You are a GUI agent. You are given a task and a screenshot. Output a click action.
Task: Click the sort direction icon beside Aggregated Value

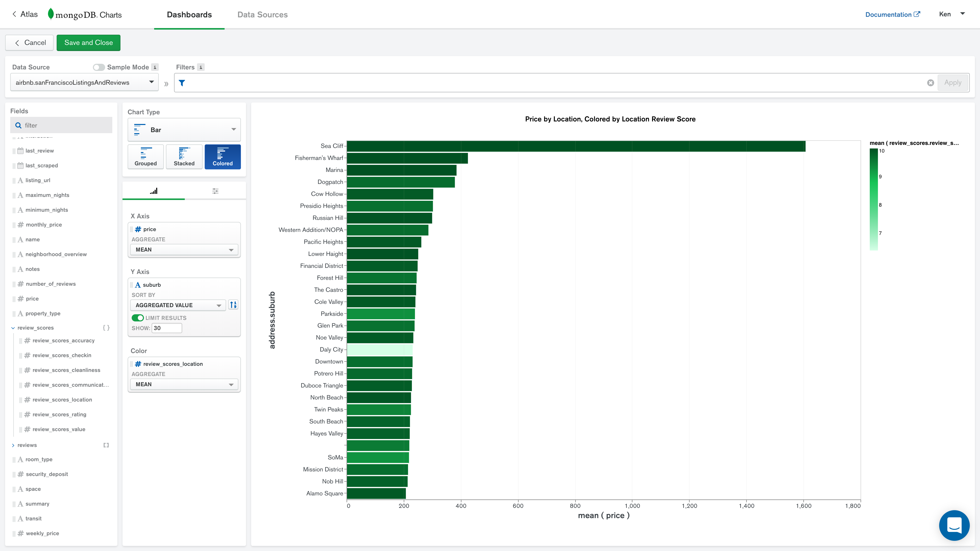click(233, 305)
